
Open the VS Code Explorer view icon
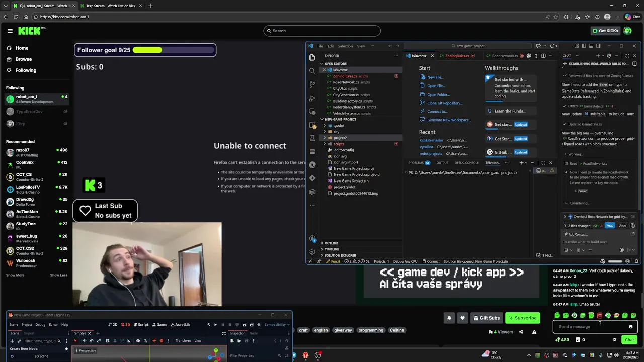312,57
